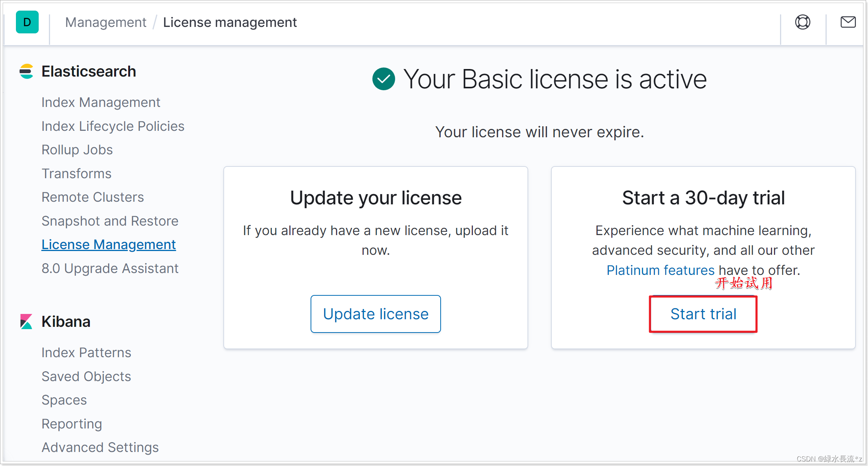Image resolution: width=868 pixels, height=466 pixels.
Task: Click the Kibana section heading
Action: (66, 322)
